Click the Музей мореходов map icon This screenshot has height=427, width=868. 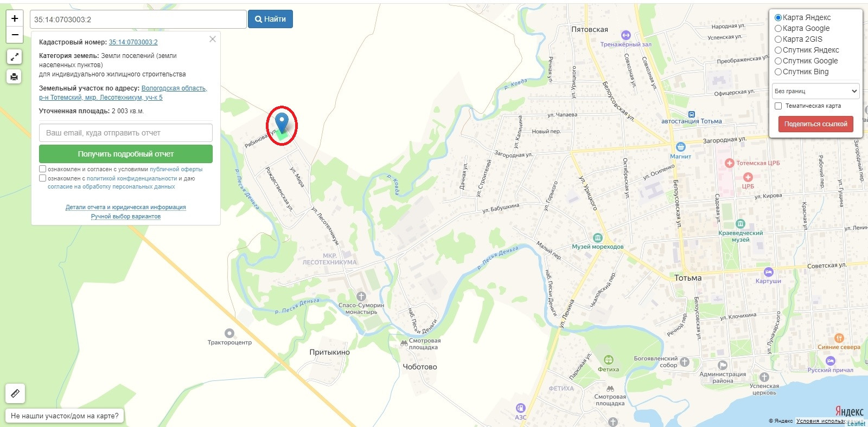[597, 237]
